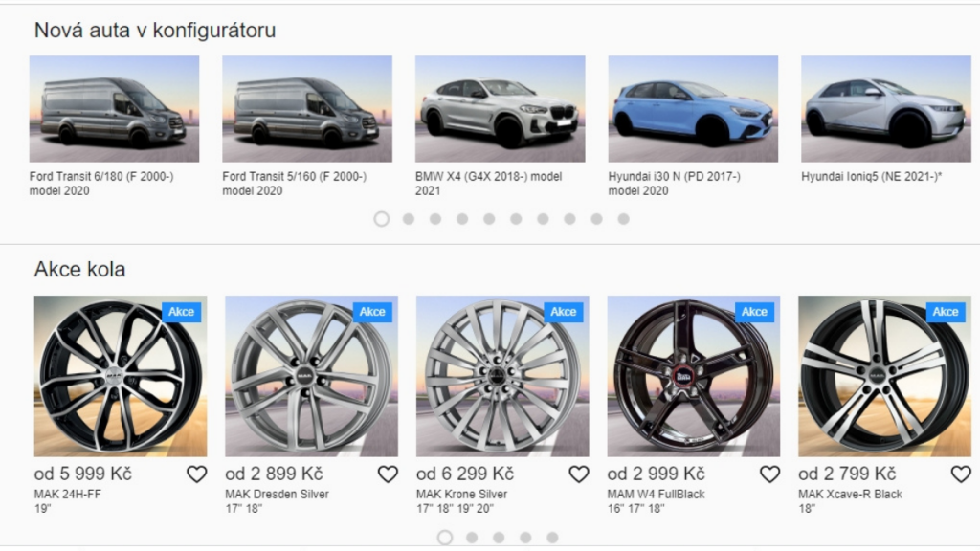Tap heart icon beside MAK Xcave-R Black
The height and width of the screenshot is (551, 980).
click(961, 474)
